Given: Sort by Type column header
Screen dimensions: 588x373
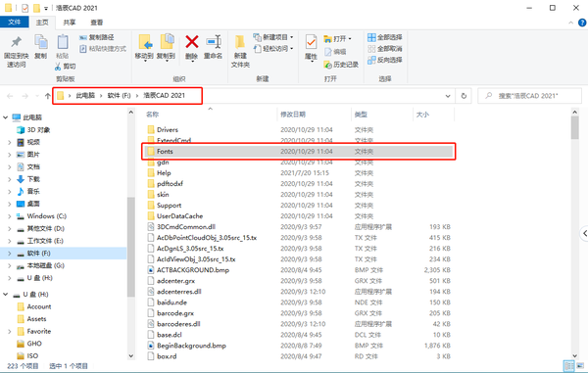Looking at the screenshot, I should 361,115.
